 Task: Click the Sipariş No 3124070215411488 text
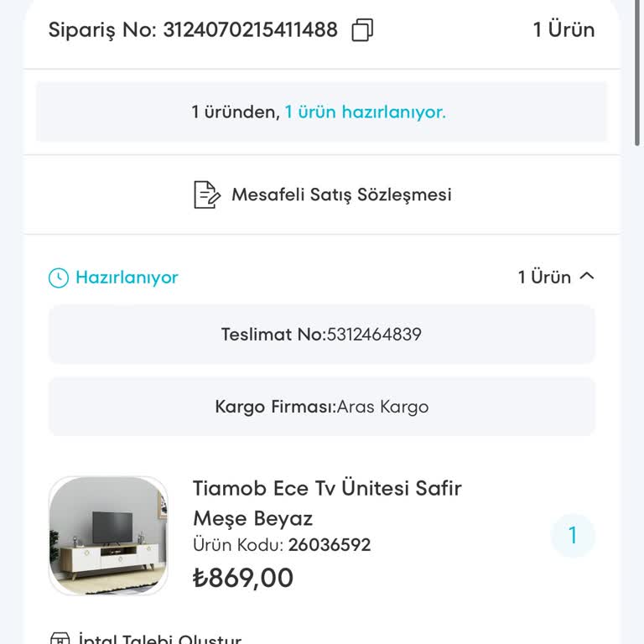193,30
